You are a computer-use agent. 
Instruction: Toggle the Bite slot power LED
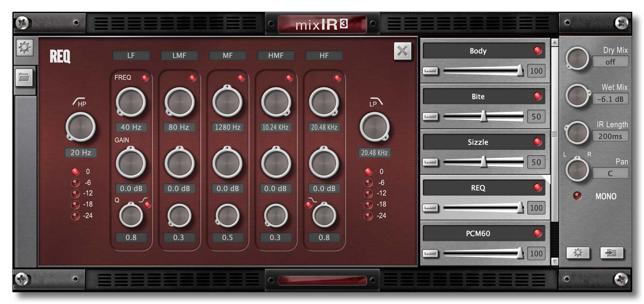pos(538,96)
